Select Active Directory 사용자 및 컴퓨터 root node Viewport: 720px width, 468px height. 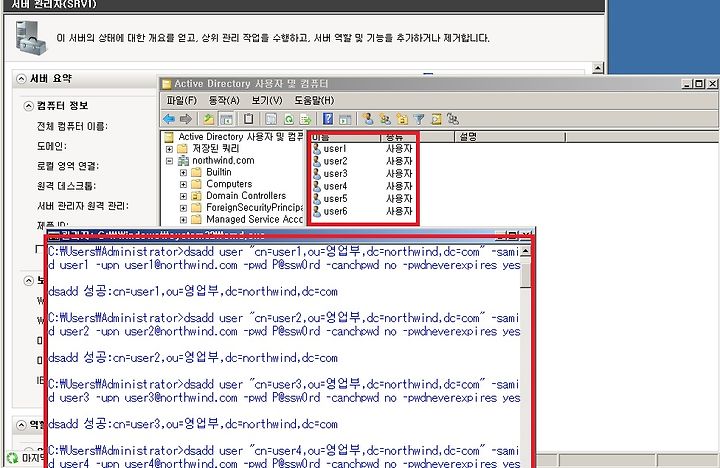tap(241, 137)
